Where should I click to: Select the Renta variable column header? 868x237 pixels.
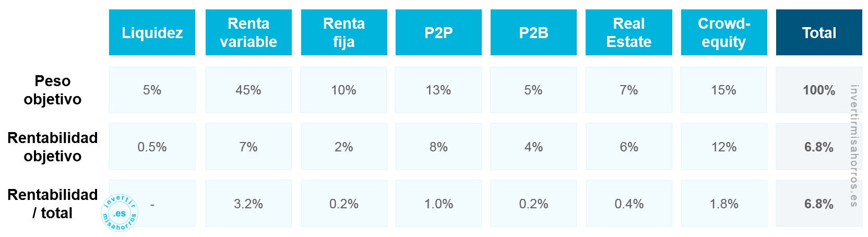coord(248,32)
